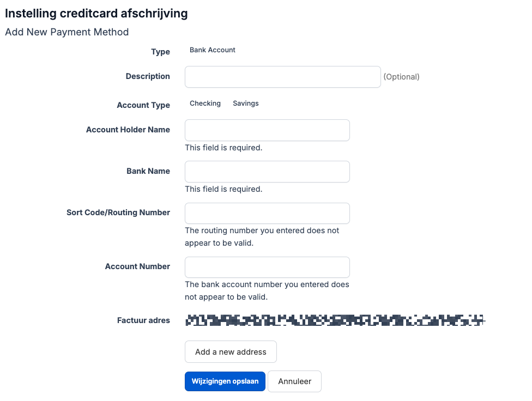The width and height of the screenshot is (532, 401).
Task: Click the Add a new address button
Action: pos(231,352)
